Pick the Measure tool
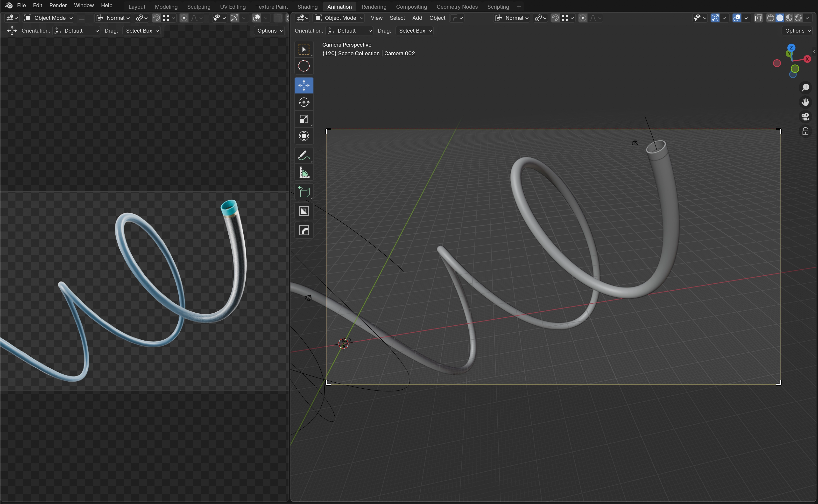818x504 pixels. 304,173
